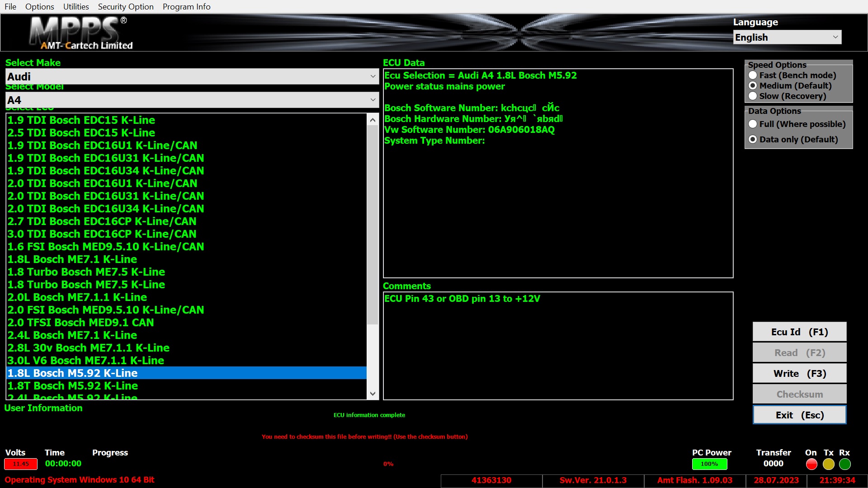Image resolution: width=868 pixels, height=488 pixels.
Task: Choose Full (Where possible) data option
Action: tap(753, 124)
